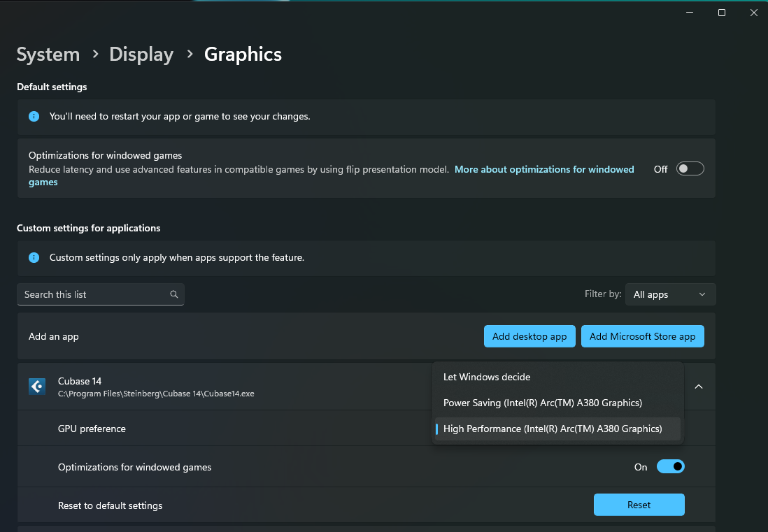768x532 pixels.
Task: Choose Power Saving Intel Arc A380 option
Action: (557, 403)
